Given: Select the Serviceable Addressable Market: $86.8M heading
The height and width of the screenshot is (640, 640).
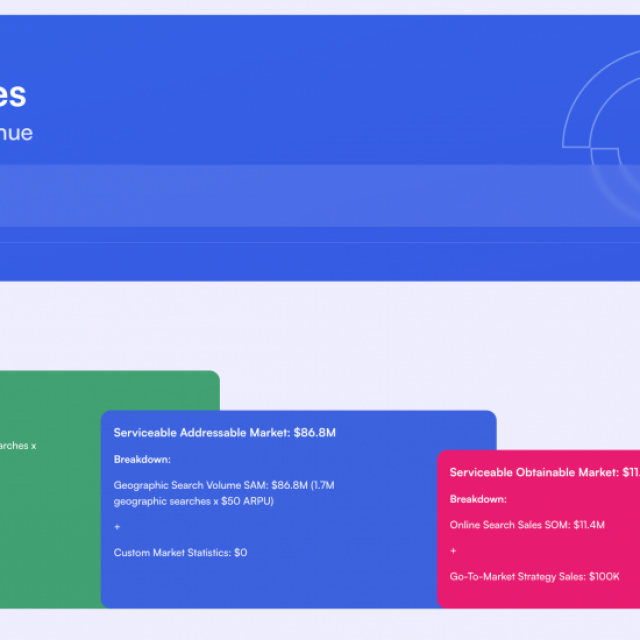Looking at the screenshot, I should pyautogui.click(x=224, y=433).
